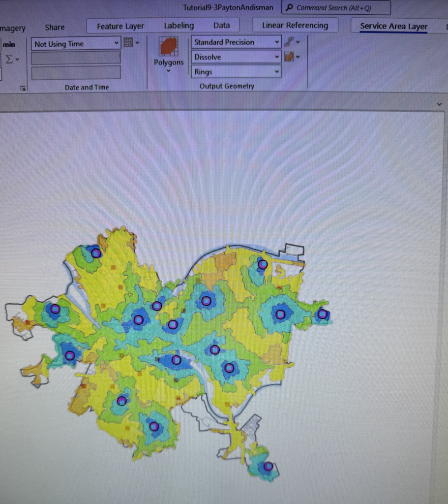Click the Date and Time dialog launcher icon

tap(23, 88)
